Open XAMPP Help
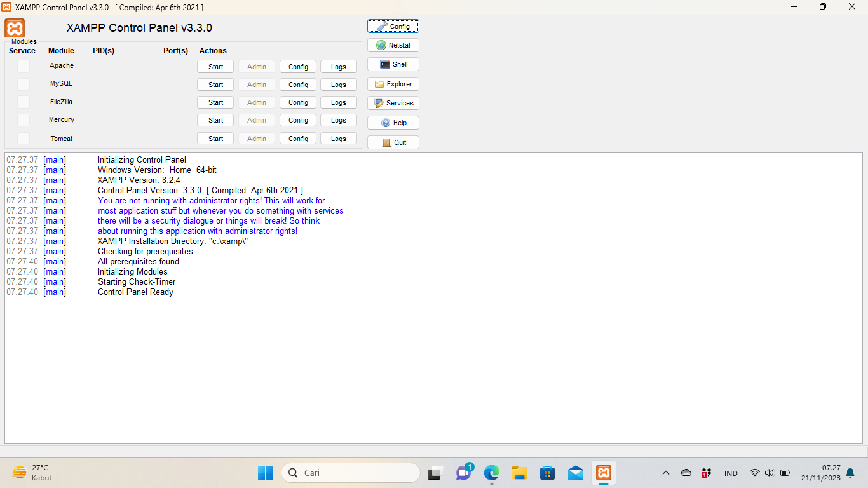The width and height of the screenshot is (868, 488). pos(393,122)
